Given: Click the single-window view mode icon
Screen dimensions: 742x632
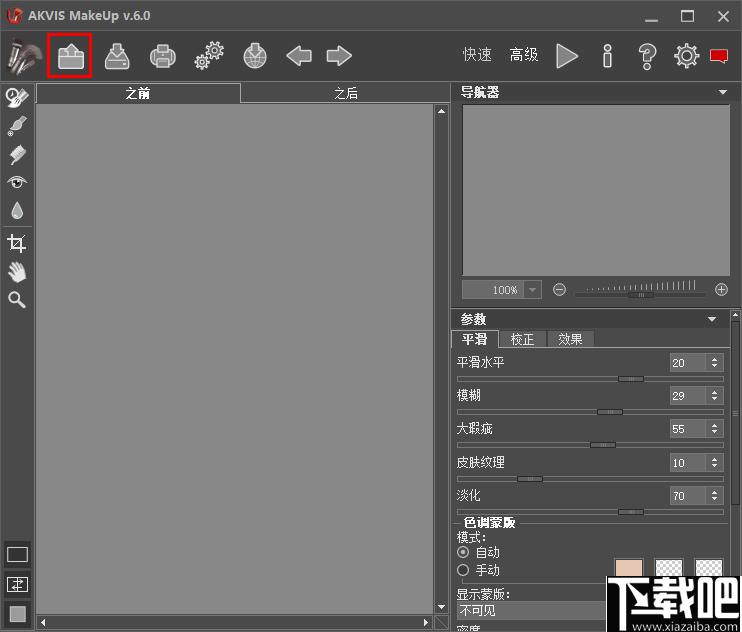Looking at the screenshot, I should pyautogui.click(x=18, y=554).
